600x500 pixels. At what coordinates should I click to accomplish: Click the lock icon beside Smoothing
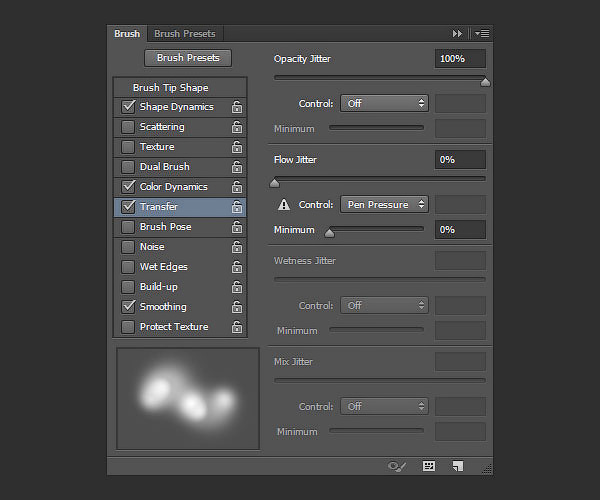237,307
